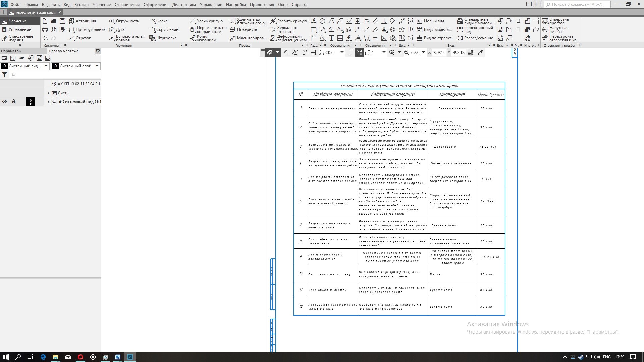Open drawing tree settings gear
The image size is (644, 362).
[x=98, y=51]
